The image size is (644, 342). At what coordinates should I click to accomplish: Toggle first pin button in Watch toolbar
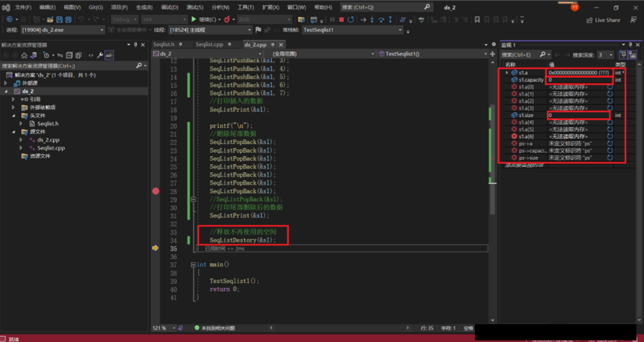[622, 55]
